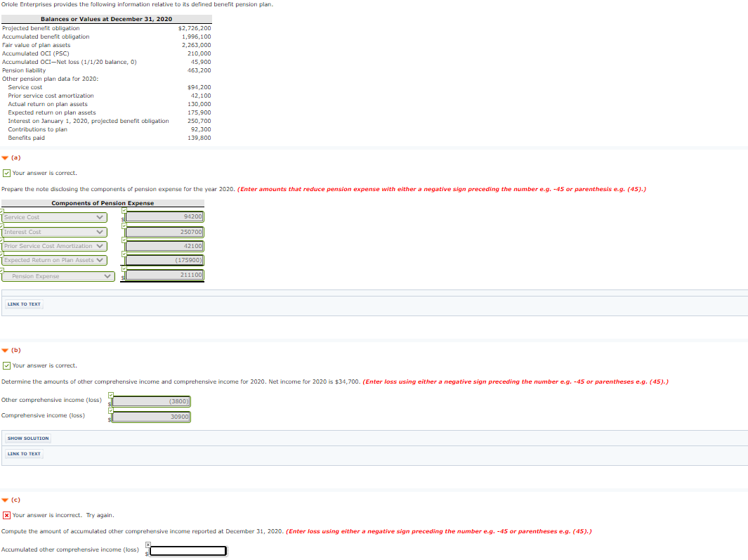
Task: Click the Benefits paid value 139,800
Action: pyautogui.click(x=199, y=138)
